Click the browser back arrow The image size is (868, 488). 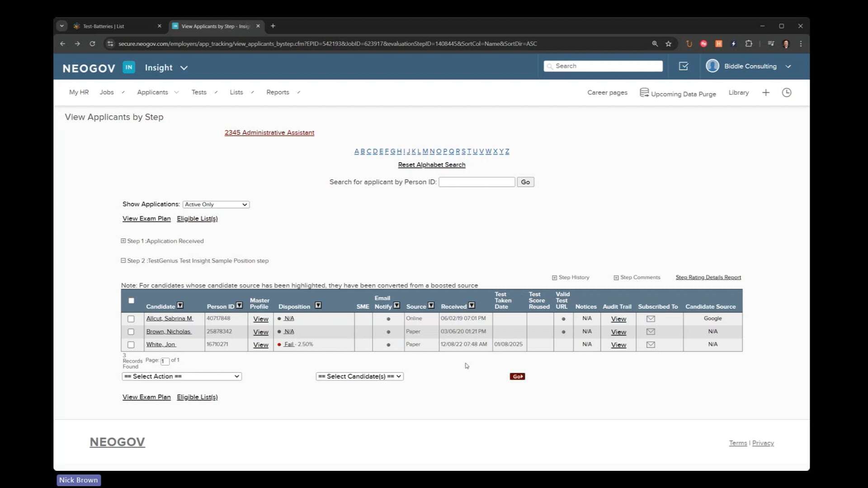(62, 44)
